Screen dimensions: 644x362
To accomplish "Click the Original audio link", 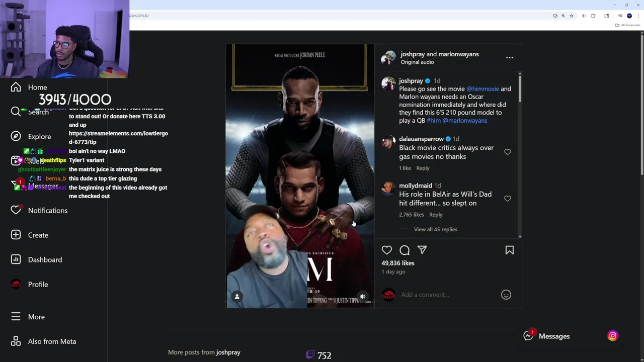I will (417, 62).
